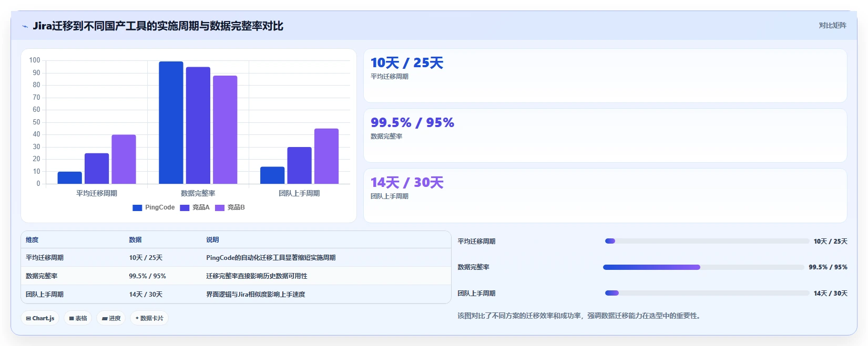The width and height of the screenshot is (868, 346).
Task: Open the 99.5% / 95% data card
Action: pos(605,135)
